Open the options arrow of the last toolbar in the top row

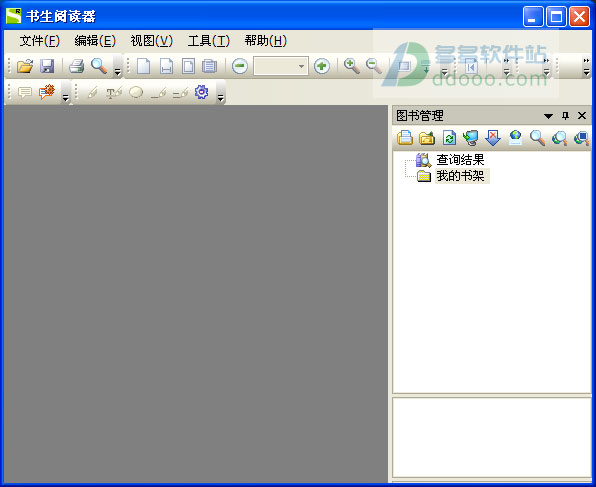pos(586,71)
